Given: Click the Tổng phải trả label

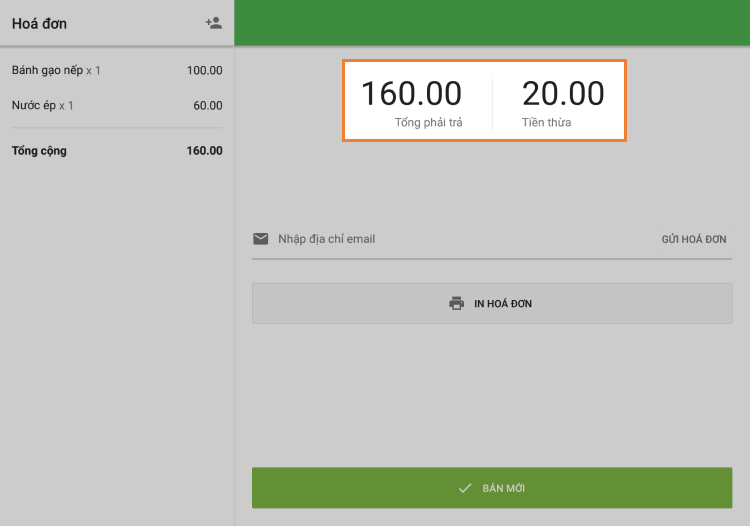Looking at the screenshot, I should [428, 123].
